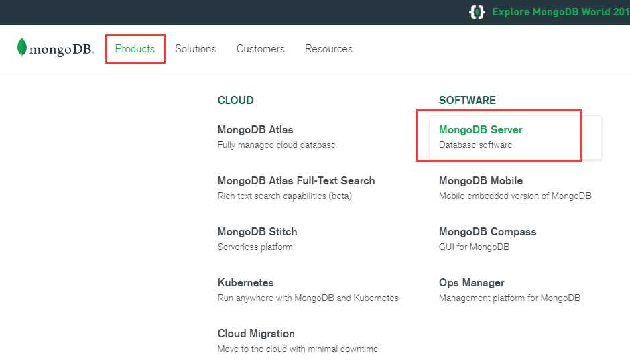Click 'GUI for MongoDB' description text
The image size is (630, 364).
pyautogui.click(x=474, y=247)
